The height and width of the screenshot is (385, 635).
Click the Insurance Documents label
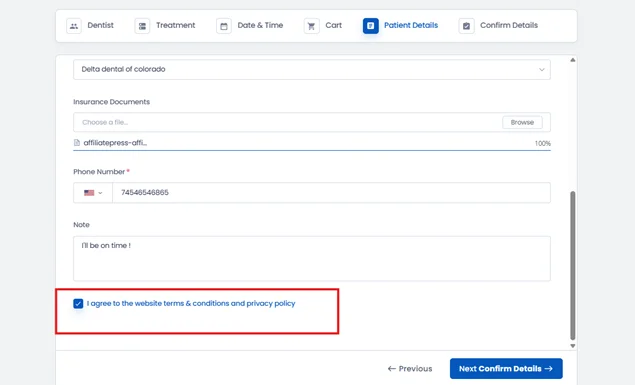pos(111,102)
